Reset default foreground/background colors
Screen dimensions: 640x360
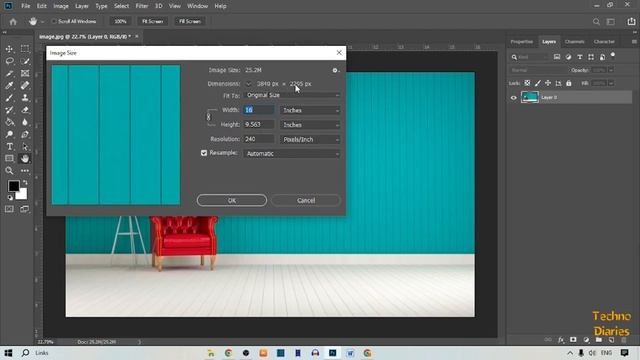pyautogui.click(x=10, y=198)
